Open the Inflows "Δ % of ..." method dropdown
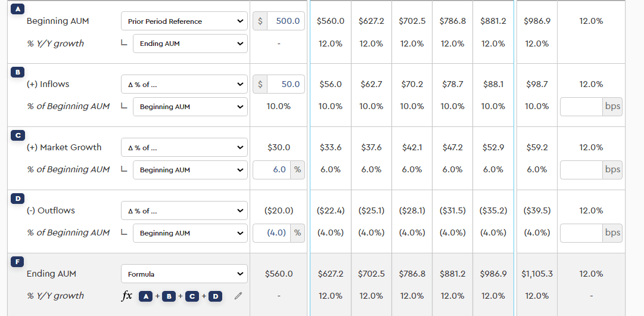644x316 pixels. coord(184,85)
